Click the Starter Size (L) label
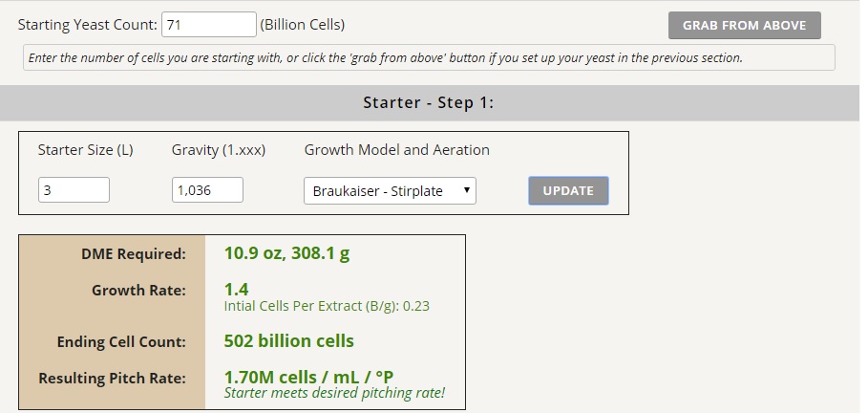The width and height of the screenshot is (868, 413). [86, 150]
